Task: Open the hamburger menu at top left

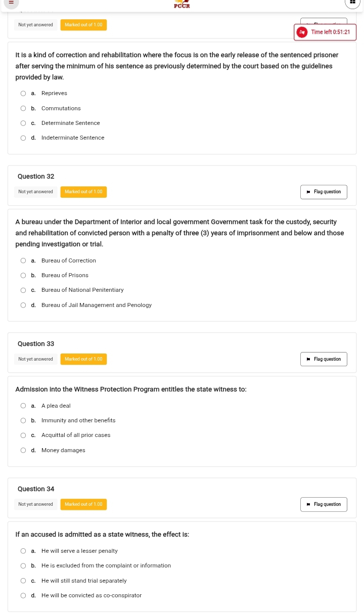Action: point(11,3)
